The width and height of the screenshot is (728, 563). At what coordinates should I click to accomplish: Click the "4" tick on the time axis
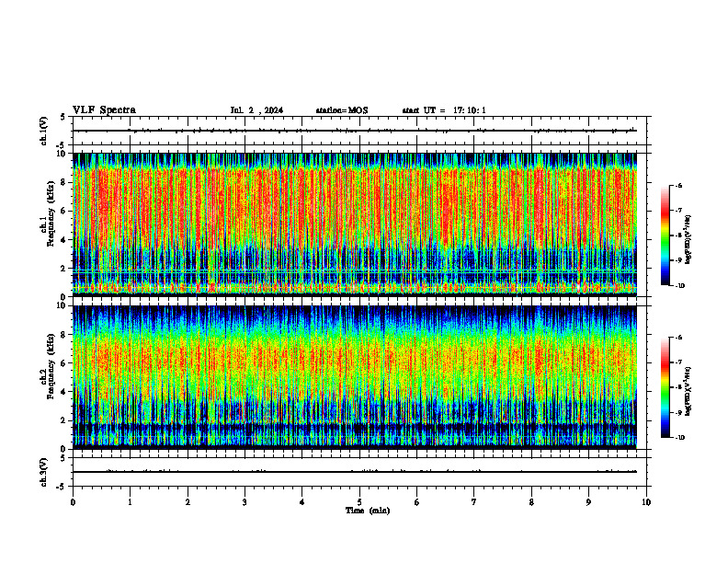302,502
